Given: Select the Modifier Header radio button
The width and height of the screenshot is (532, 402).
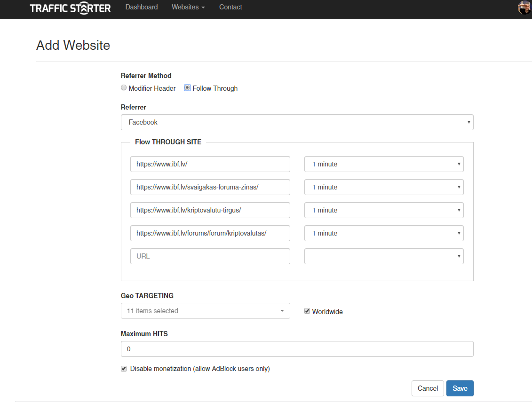Looking at the screenshot, I should click(124, 88).
